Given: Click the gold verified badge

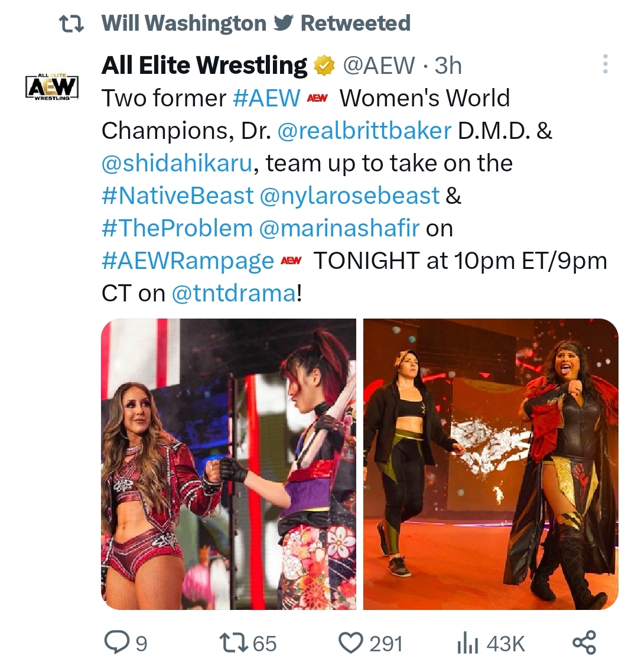Looking at the screenshot, I should (324, 66).
